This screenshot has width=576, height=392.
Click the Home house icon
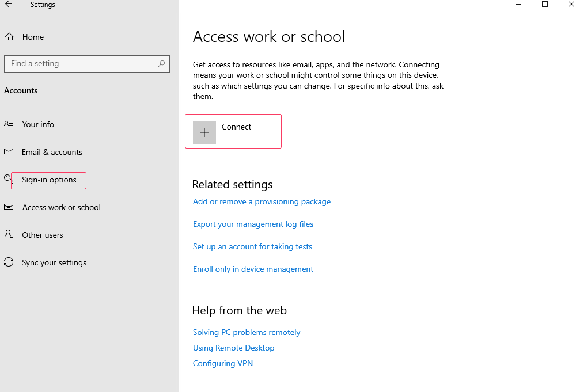9,37
